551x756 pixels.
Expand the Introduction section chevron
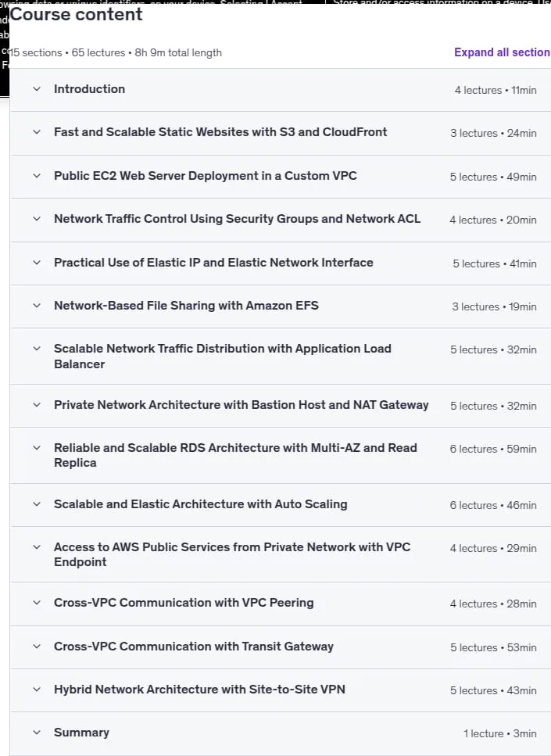point(37,88)
